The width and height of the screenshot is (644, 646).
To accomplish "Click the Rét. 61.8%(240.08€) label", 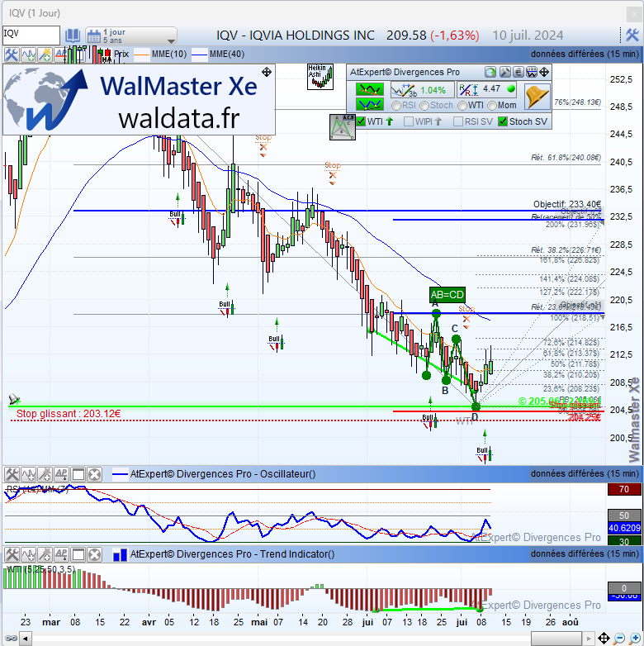I will click(566, 158).
